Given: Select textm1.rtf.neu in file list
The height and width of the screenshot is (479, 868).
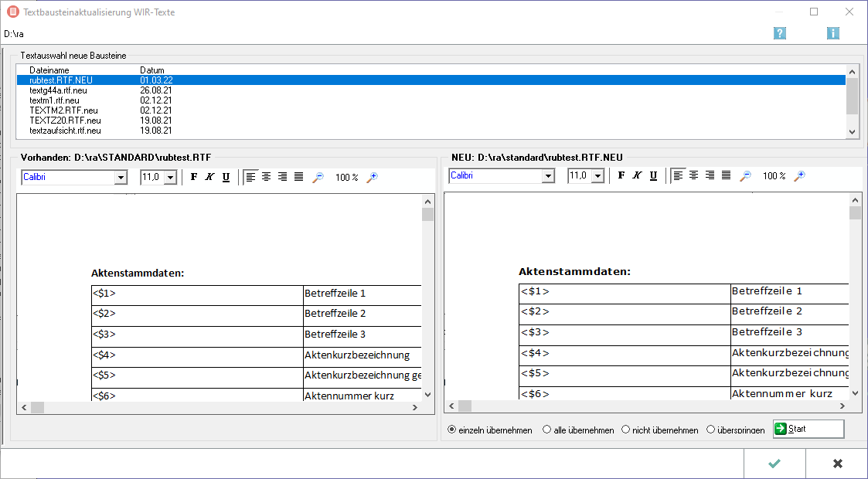Looking at the screenshot, I should [431, 100].
